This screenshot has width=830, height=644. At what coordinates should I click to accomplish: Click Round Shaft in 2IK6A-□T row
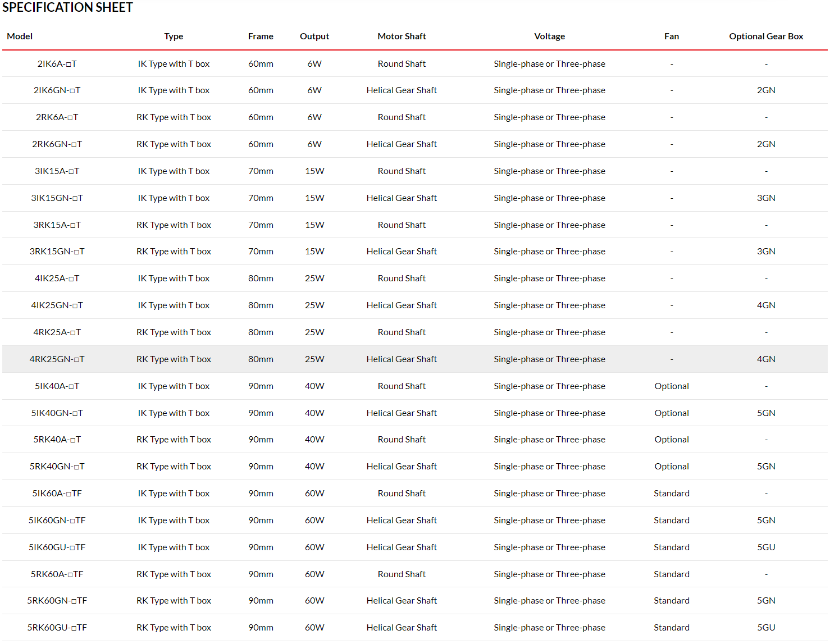(x=402, y=64)
